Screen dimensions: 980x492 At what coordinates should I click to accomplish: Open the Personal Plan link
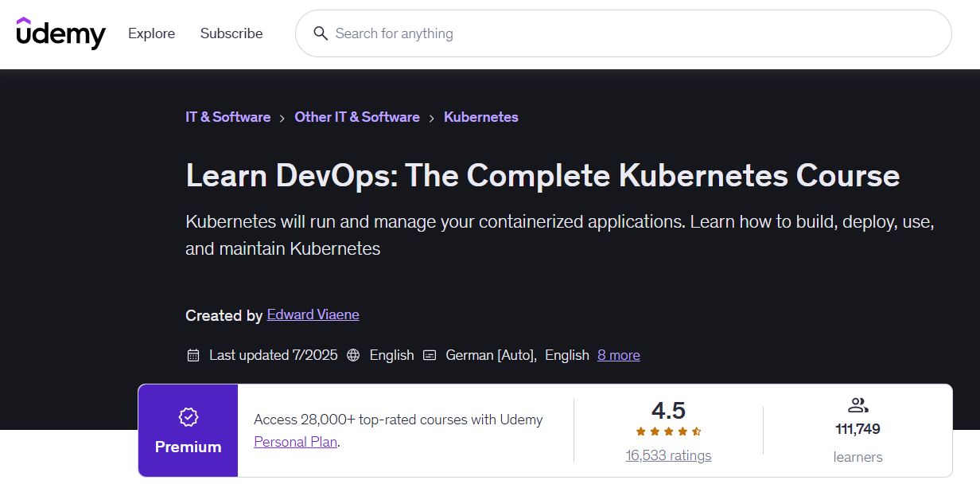[296, 442]
